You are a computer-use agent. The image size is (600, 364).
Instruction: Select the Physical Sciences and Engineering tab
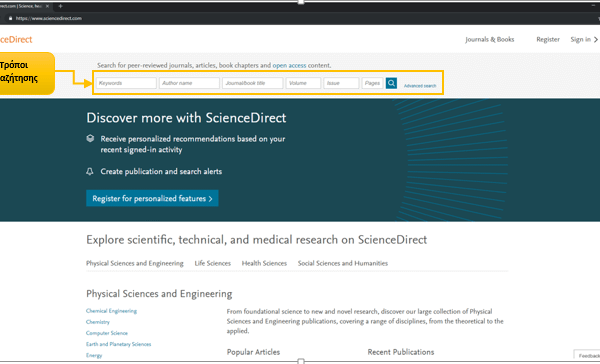pos(135,263)
